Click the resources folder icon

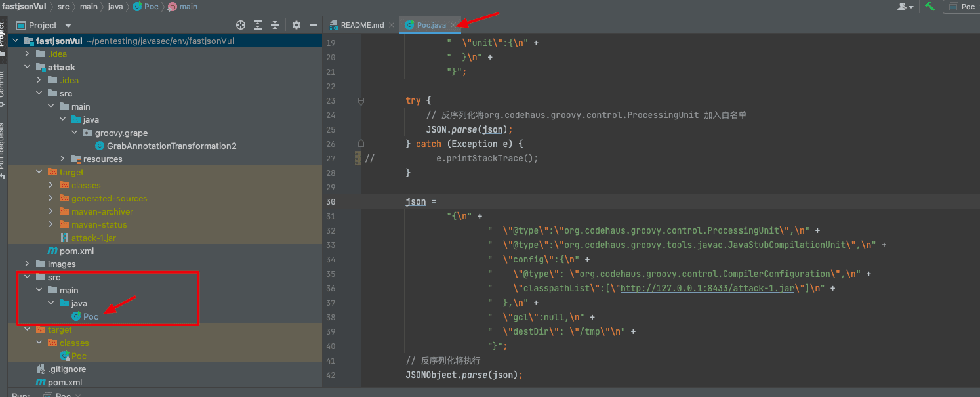[75, 159]
